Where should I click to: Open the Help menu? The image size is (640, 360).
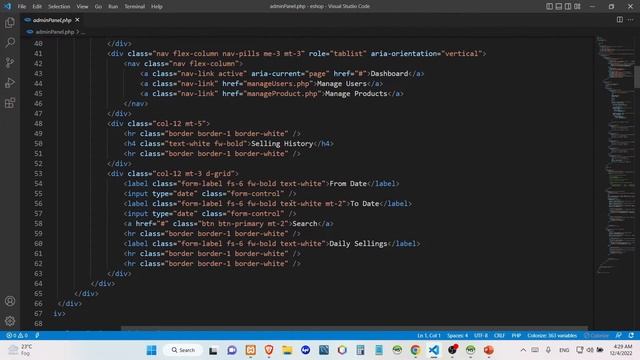[x=157, y=6]
